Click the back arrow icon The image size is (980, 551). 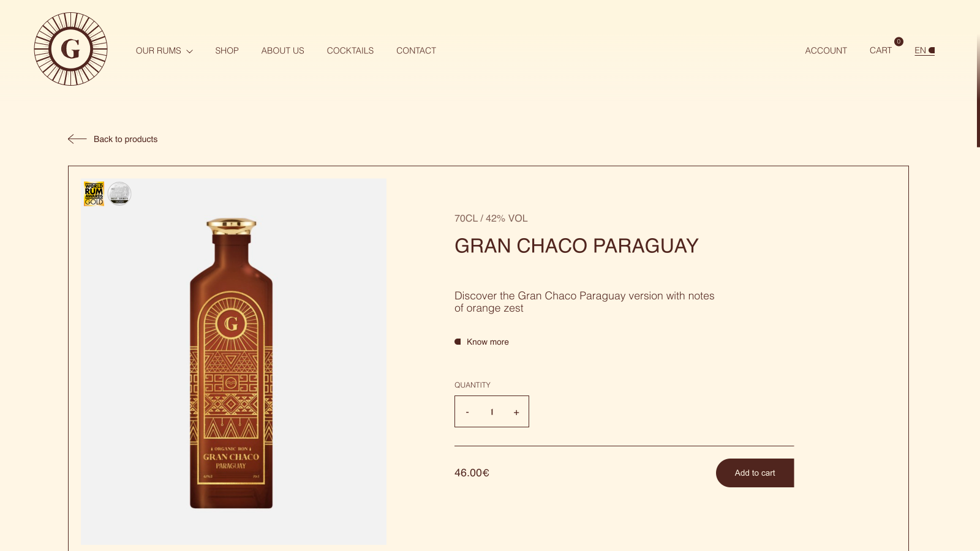pyautogui.click(x=77, y=139)
